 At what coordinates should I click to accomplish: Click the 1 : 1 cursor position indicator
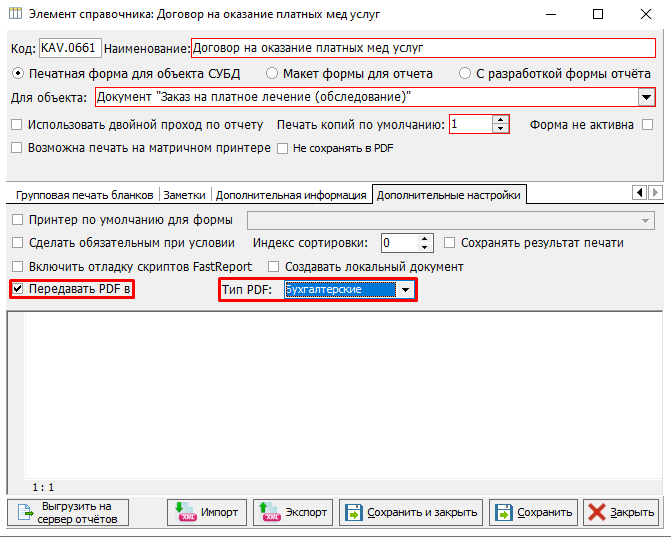[x=43, y=487]
